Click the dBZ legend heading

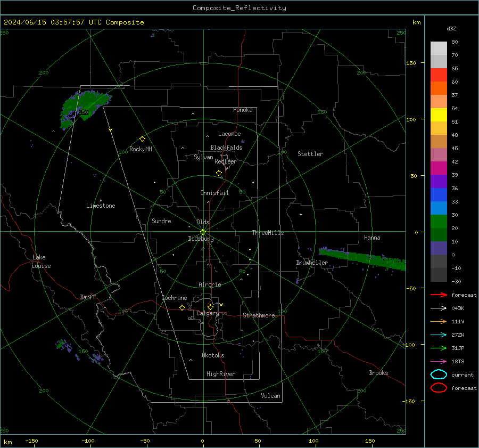click(x=451, y=28)
